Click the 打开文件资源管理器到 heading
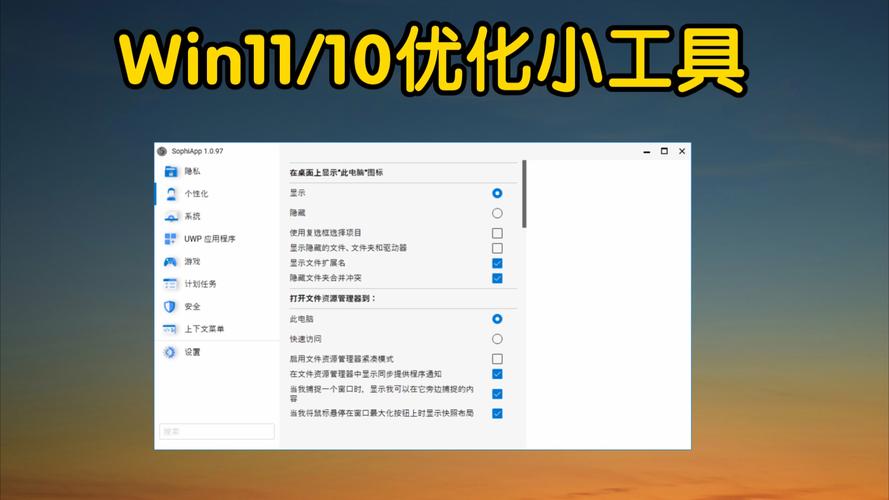Image resolution: width=889 pixels, height=500 pixels. point(332,298)
